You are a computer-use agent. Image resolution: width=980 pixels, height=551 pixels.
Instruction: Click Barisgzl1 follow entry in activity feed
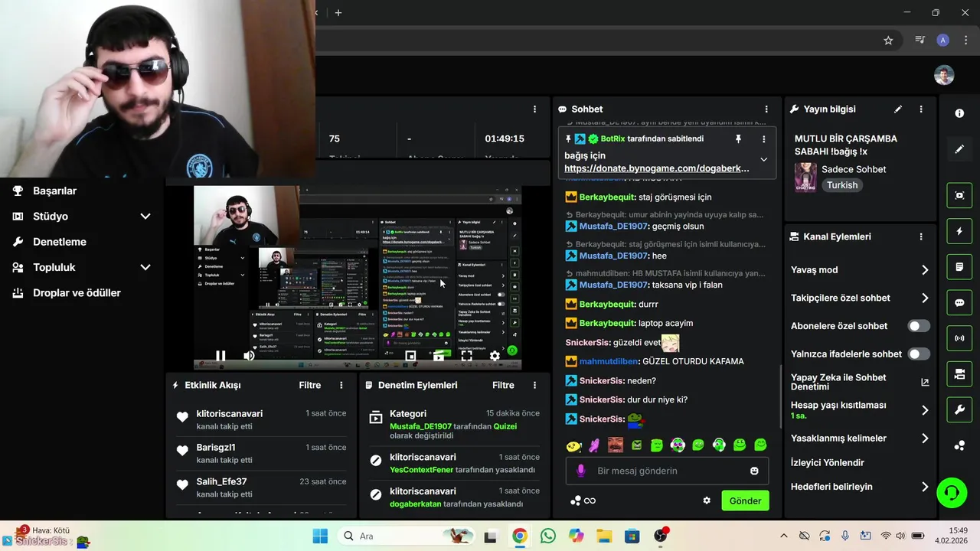click(x=261, y=453)
